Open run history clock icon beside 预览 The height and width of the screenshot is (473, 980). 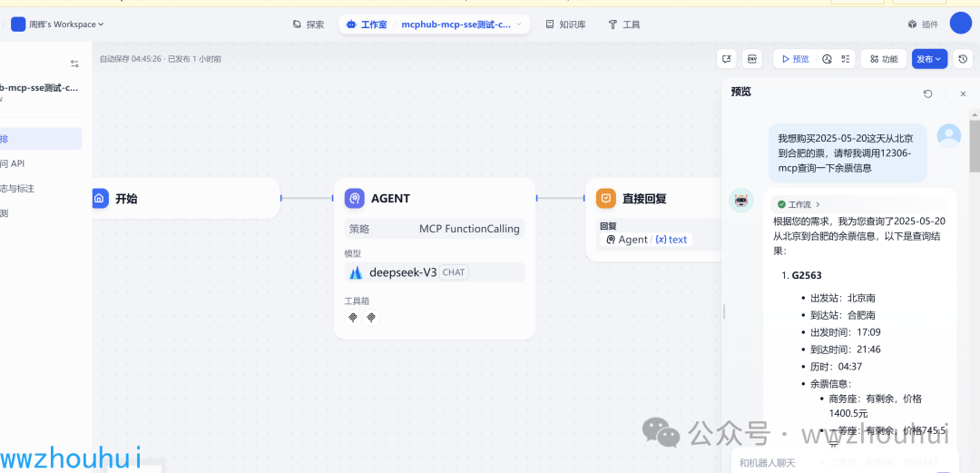(827, 59)
